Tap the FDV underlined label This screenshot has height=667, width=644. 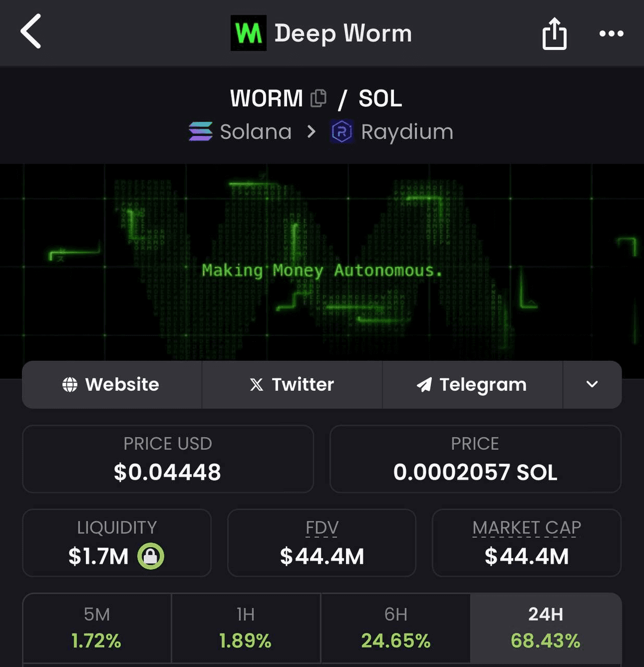(322, 528)
